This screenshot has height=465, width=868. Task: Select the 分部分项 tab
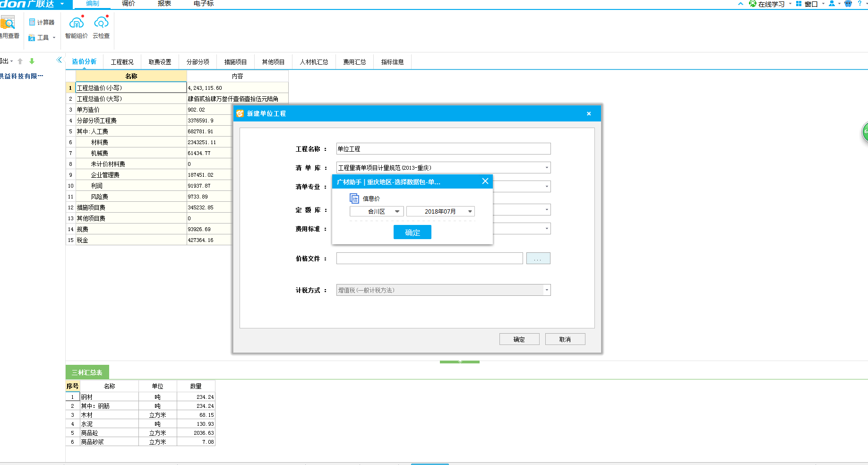point(198,62)
